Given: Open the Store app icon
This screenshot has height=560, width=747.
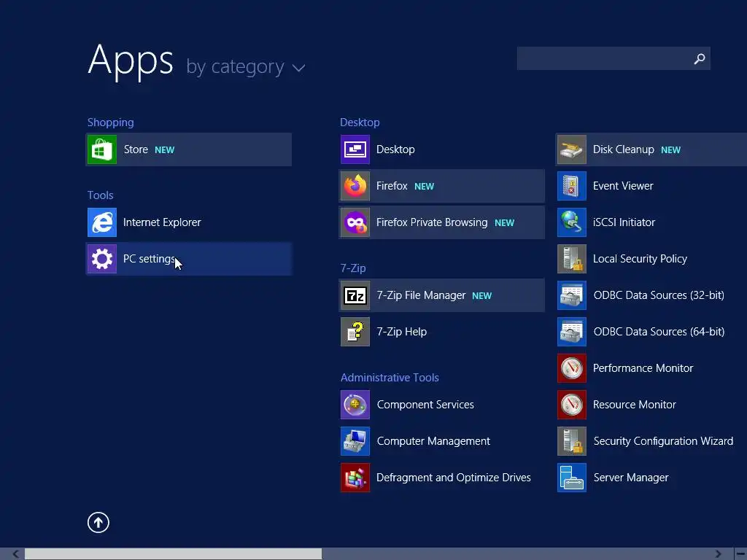Looking at the screenshot, I should pos(102,149).
